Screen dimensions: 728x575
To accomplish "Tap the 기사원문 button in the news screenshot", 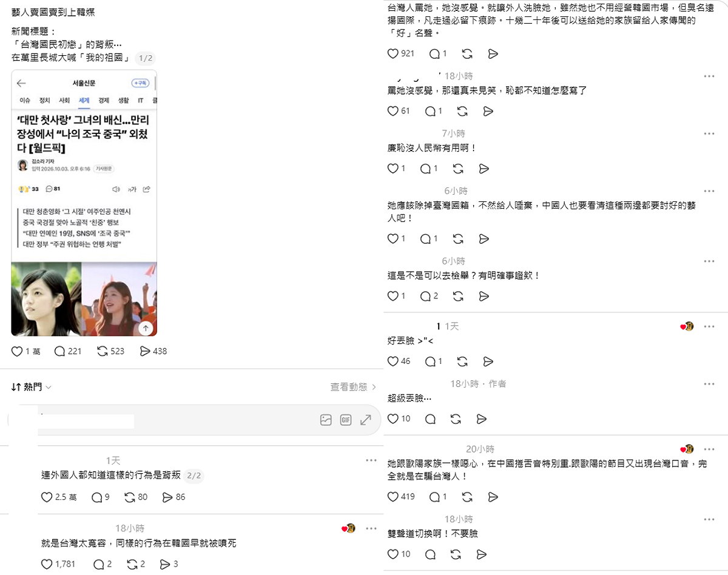I will click(x=103, y=169).
